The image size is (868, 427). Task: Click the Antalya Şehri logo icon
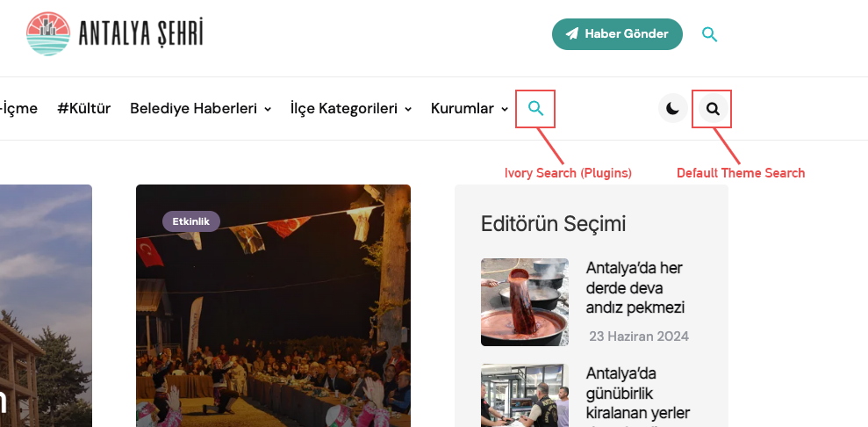(48, 33)
